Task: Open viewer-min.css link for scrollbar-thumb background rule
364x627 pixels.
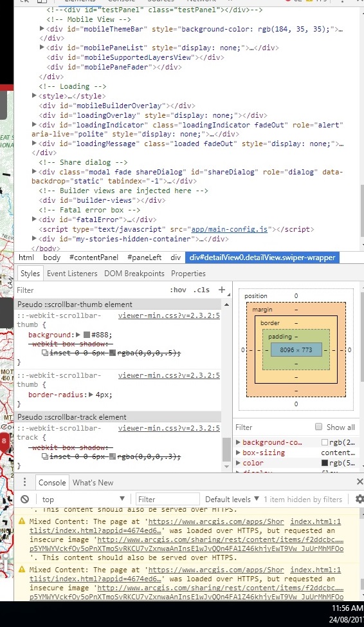Action: tap(169, 315)
